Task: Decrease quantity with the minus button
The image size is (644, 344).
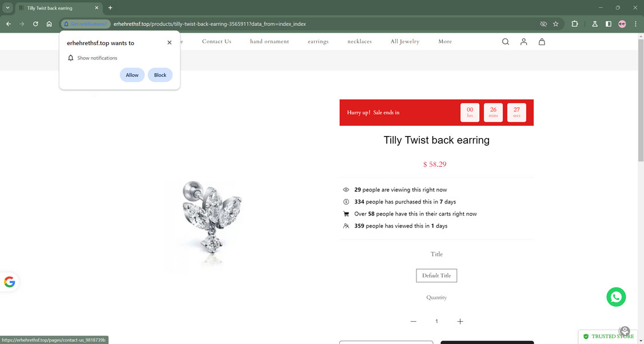Action: coord(413,321)
